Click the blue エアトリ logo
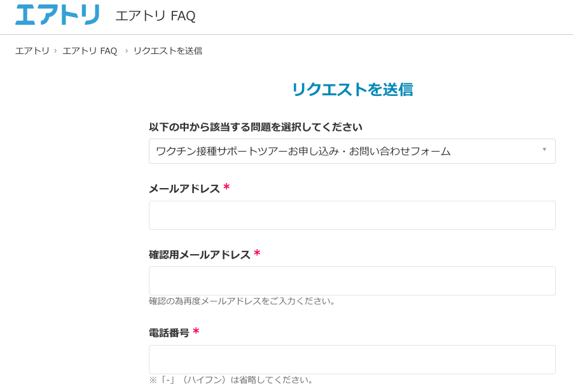 coord(57,15)
